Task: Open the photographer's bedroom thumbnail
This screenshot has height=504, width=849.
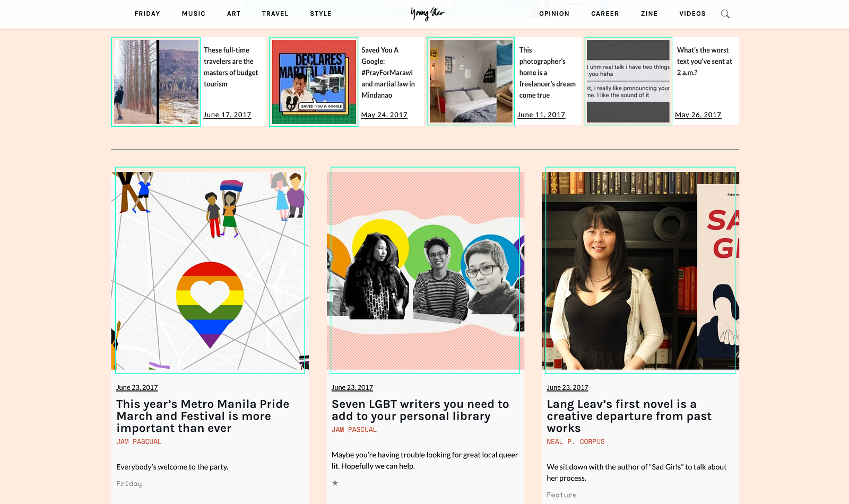Action: click(x=471, y=81)
